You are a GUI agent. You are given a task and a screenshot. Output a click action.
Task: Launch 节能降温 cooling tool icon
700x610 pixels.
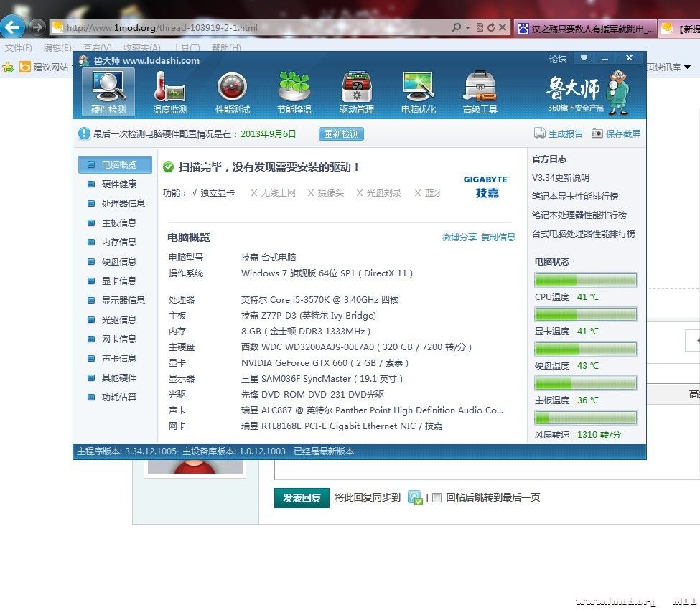pyautogui.click(x=294, y=90)
